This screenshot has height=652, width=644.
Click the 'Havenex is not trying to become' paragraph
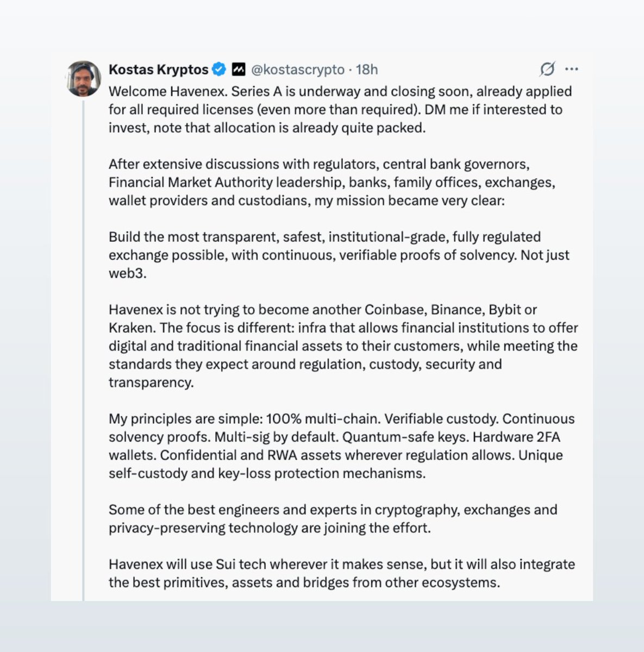(x=343, y=346)
